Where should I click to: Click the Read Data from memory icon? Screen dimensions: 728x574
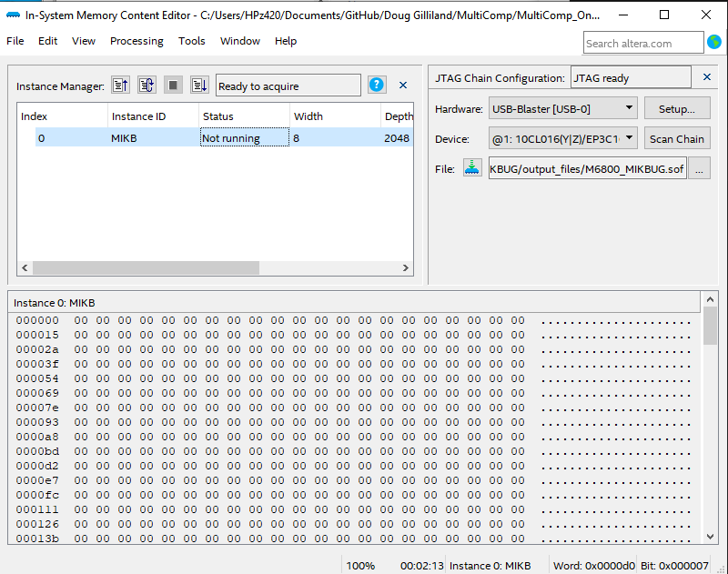[120, 86]
